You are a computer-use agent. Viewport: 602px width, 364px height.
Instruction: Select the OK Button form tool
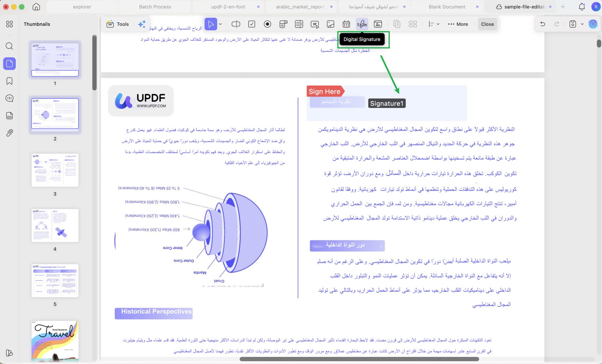point(315,24)
